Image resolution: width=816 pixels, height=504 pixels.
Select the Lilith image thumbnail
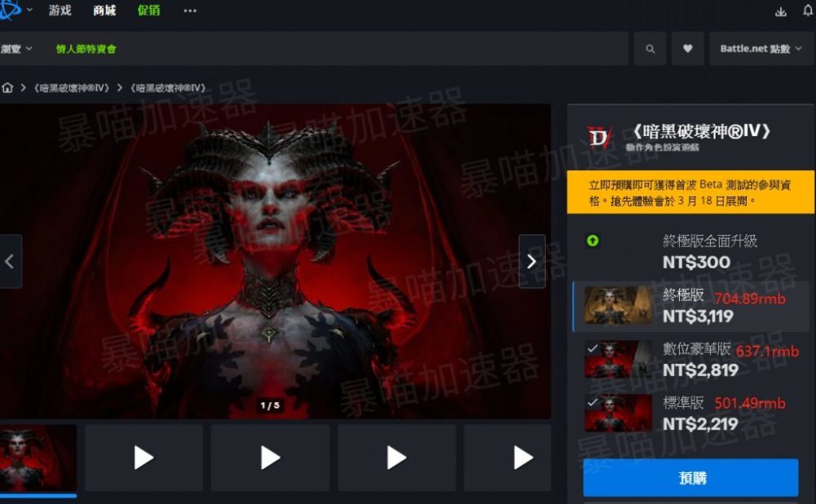point(38,458)
